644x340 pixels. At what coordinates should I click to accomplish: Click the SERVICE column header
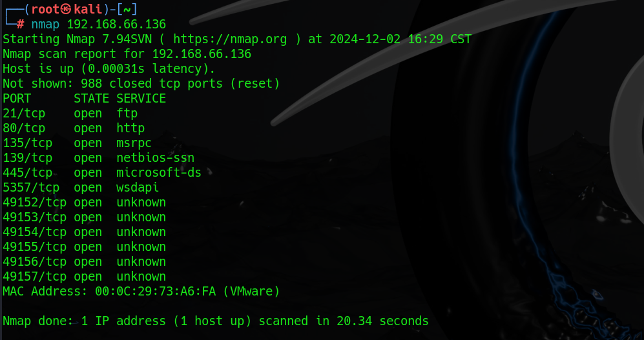(x=141, y=99)
